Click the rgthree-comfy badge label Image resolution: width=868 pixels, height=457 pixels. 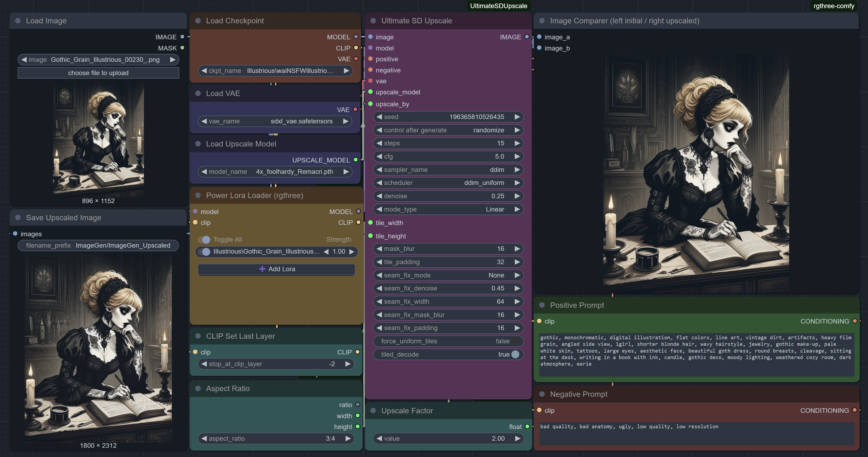click(834, 6)
